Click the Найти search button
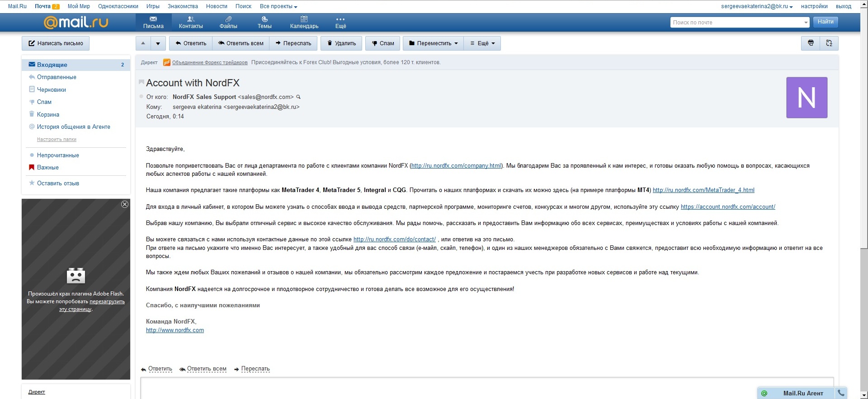Screen dimensions: 868x399 point(826,22)
